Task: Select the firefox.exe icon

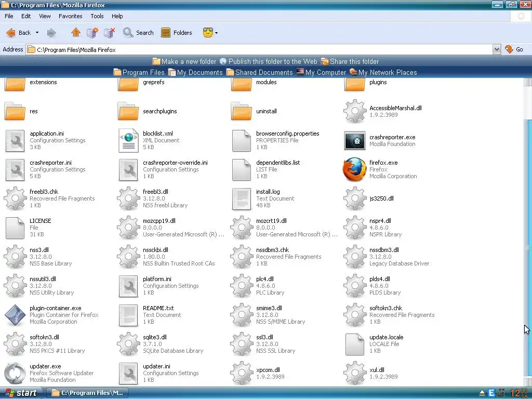Action: (354, 169)
